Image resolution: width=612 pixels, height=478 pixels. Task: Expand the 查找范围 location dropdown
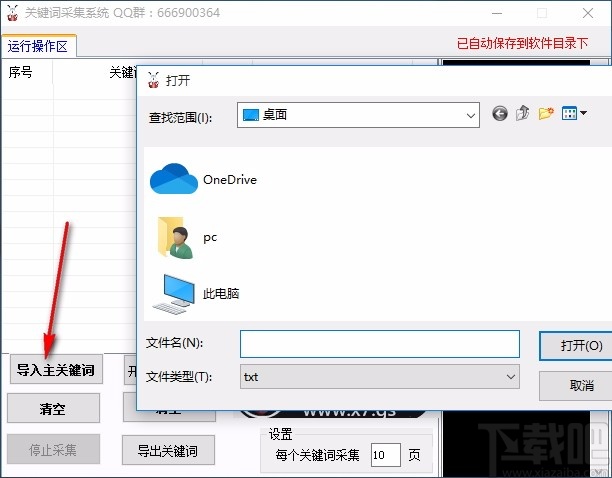tap(470, 116)
